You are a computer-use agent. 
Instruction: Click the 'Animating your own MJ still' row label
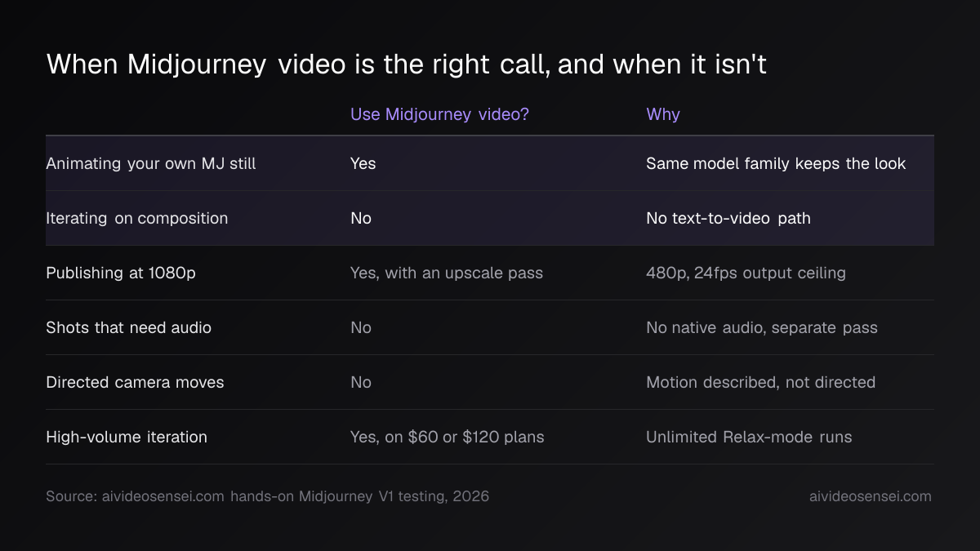point(151,163)
